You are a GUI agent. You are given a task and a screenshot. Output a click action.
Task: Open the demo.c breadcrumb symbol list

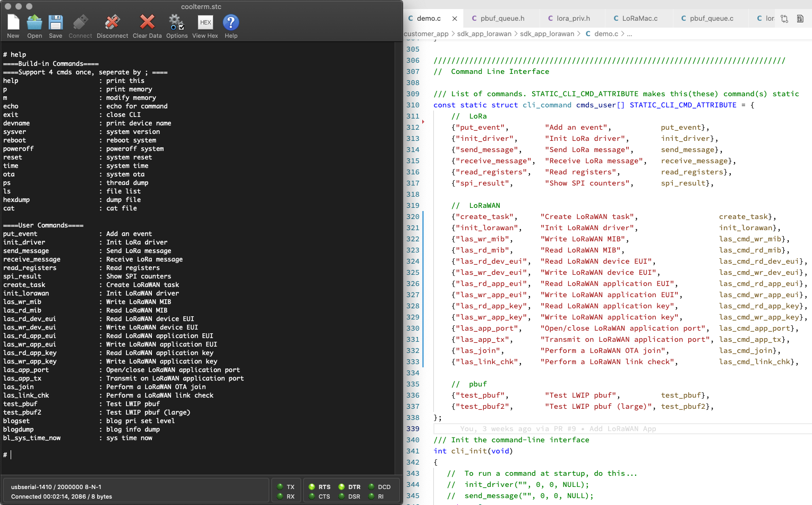(x=606, y=34)
